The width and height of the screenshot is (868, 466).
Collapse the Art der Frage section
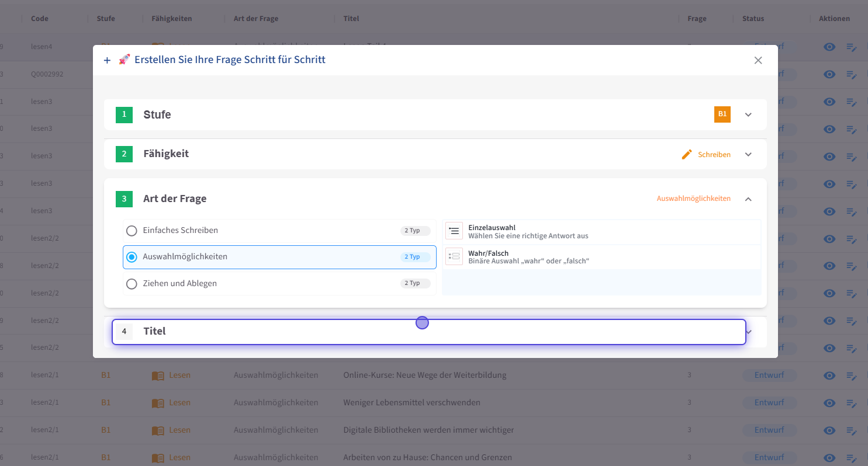click(748, 199)
